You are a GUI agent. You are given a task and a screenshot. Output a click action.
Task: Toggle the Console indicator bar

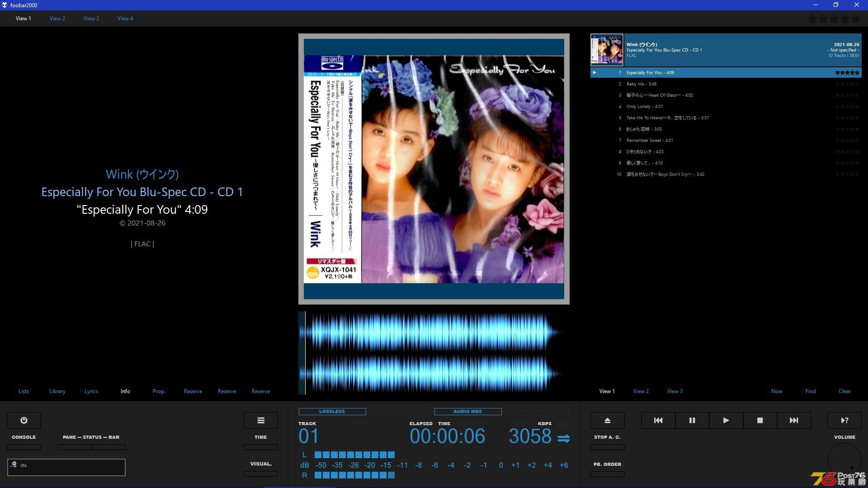[x=24, y=447]
